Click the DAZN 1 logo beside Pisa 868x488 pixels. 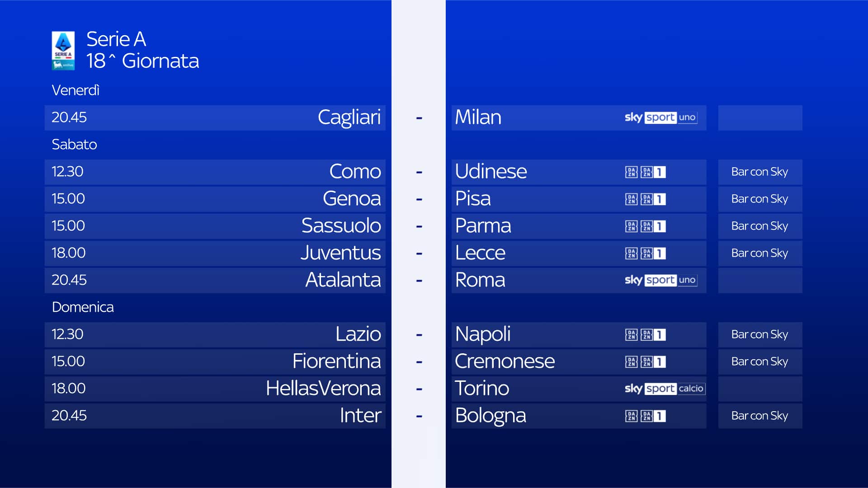(x=653, y=199)
